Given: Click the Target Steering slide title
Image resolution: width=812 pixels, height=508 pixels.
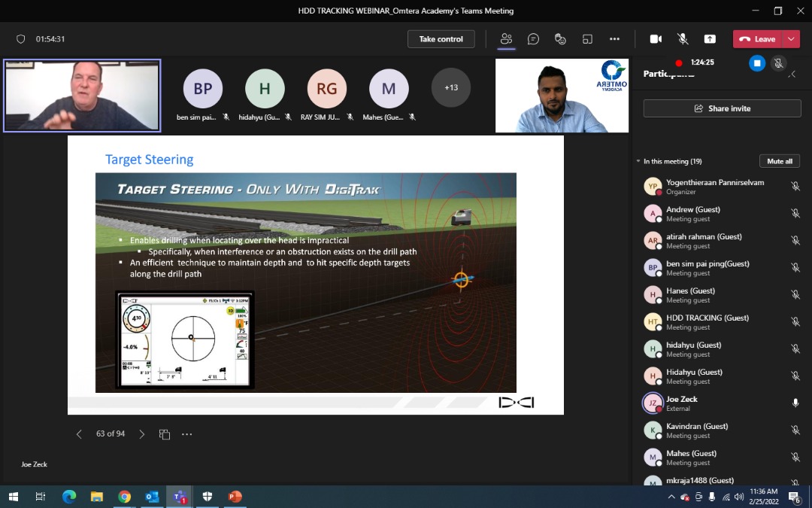Looking at the screenshot, I should 149,159.
